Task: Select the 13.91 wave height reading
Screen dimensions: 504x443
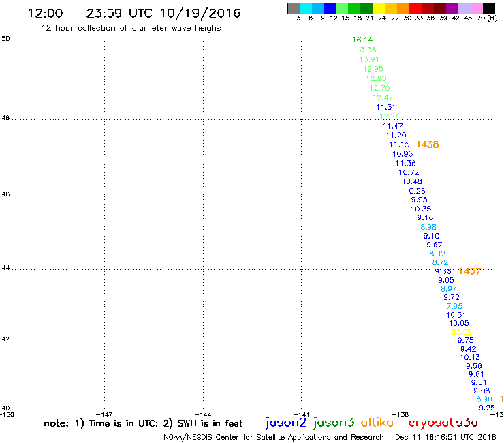Action: point(369,59)
